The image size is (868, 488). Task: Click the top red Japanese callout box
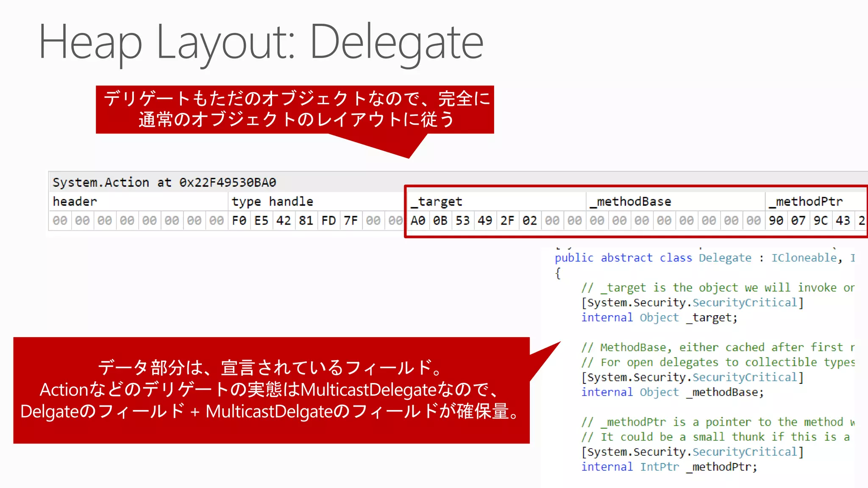tap(295, 110)
